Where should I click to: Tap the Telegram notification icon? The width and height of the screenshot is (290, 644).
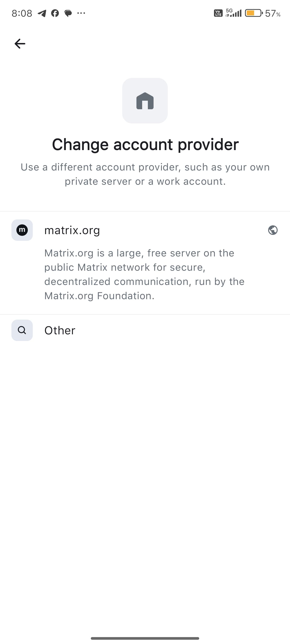[x=42, y=13]
